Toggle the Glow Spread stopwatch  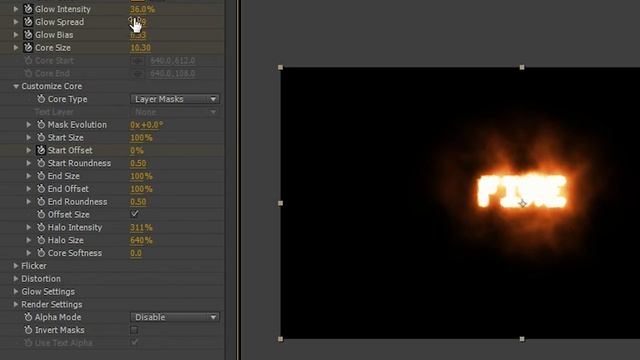28,22
